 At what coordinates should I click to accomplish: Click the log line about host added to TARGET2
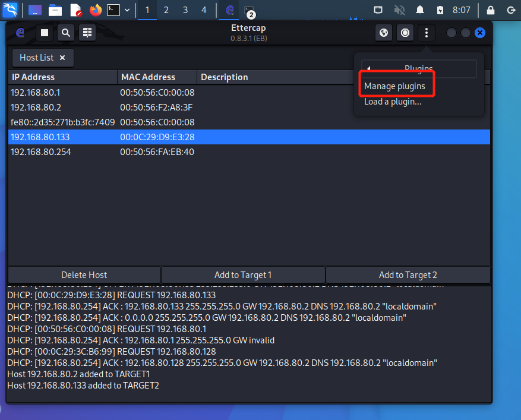pyautogui.click(x=83, y=386)
